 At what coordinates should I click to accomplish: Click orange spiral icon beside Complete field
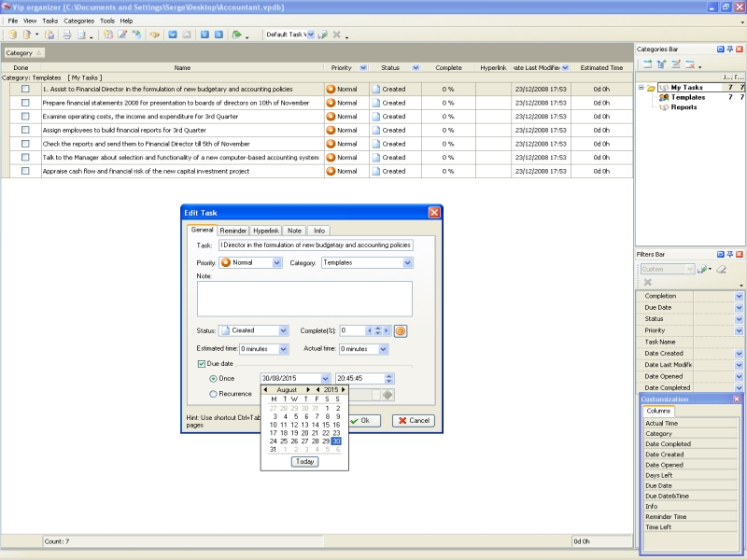point(401,330)
